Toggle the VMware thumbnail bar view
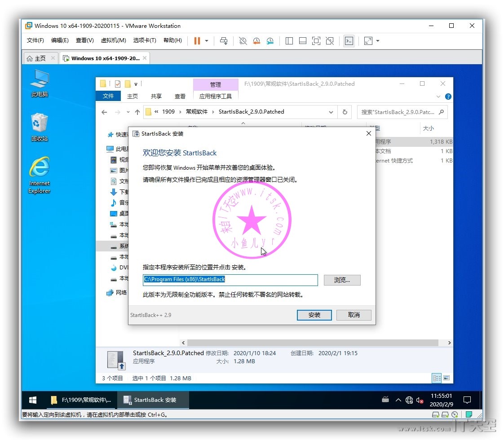Viewport: 504px width, 440px height. pos(302,41)
